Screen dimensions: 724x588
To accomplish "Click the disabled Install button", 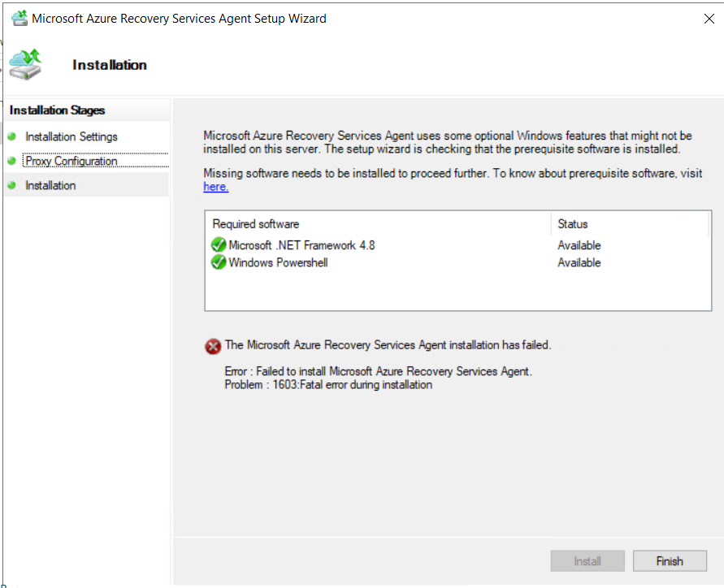I will coord(587,560).
